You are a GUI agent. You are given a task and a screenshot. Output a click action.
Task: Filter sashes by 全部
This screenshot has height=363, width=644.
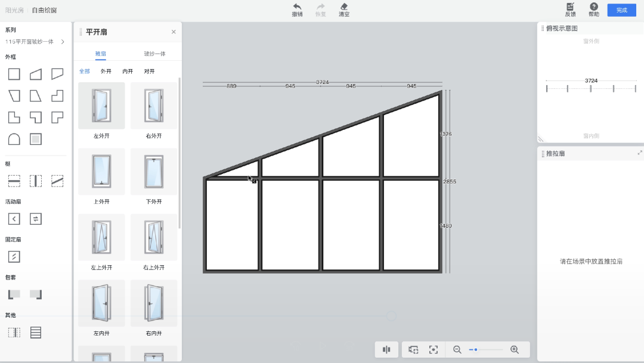tap(85, 71)
